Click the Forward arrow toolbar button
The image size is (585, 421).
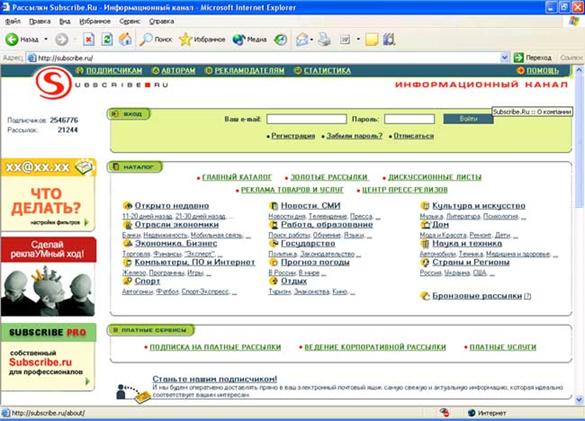click(x=62, y=39)
